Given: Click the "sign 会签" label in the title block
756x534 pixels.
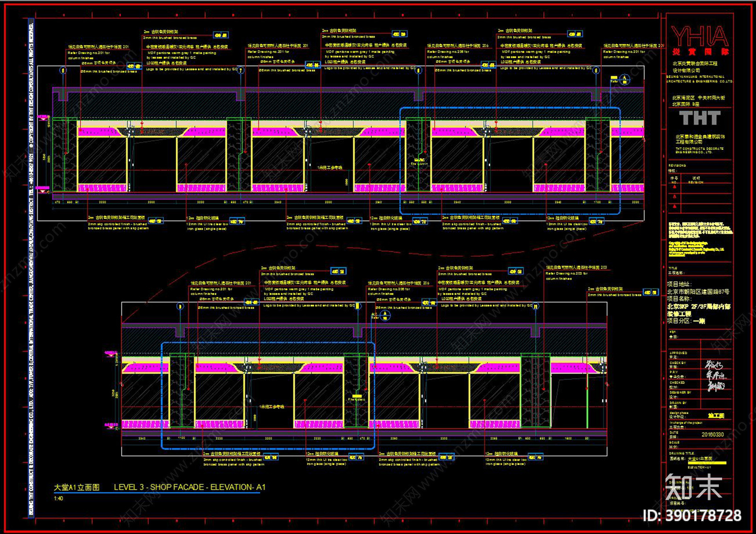Looking at the screenshot, I should pos(673,335).
